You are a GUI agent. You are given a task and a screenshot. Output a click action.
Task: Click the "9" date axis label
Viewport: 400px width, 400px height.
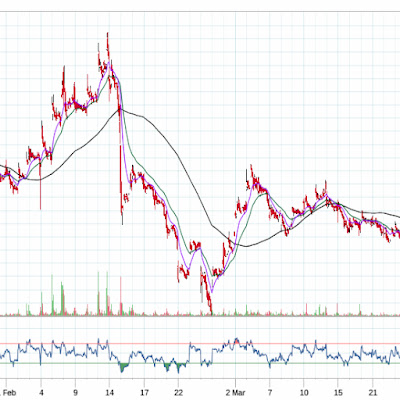[75, 393]
